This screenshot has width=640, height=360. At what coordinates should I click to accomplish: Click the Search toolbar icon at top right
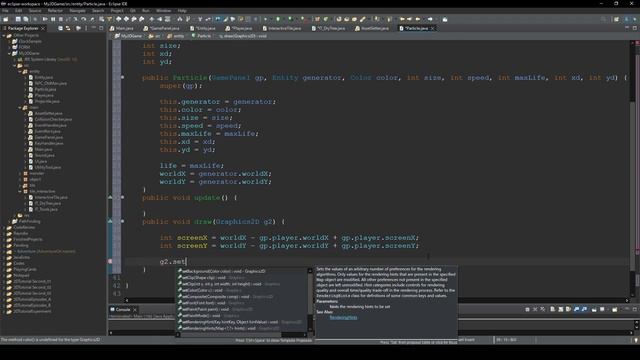pyautogui.click(x=603, y=19)
